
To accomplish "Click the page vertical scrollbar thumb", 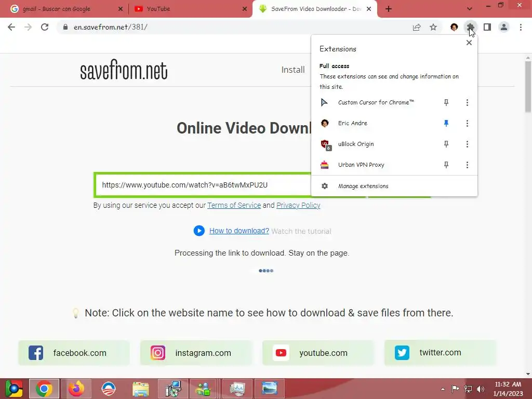I will coord(528,87).
